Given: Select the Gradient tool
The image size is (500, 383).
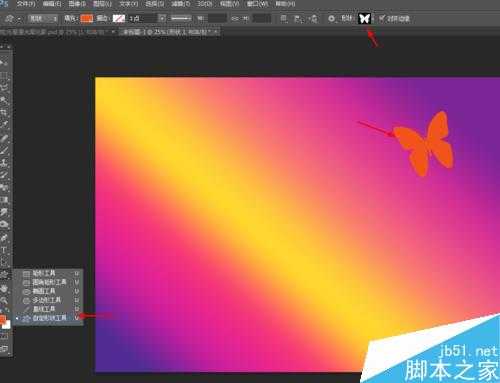Looking at the screenshot, I should tap(4, 199).
